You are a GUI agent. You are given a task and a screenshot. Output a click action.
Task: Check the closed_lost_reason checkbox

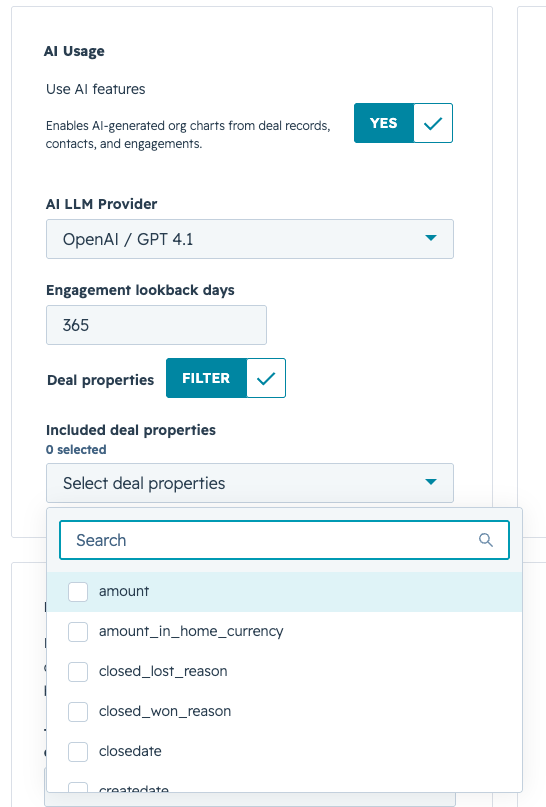(x=78, y=672)
